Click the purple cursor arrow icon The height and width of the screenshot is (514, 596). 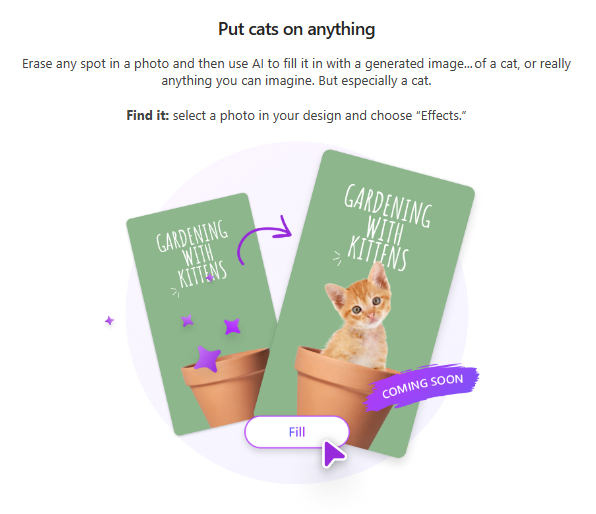pyautogui.click(x=334, y=453)
